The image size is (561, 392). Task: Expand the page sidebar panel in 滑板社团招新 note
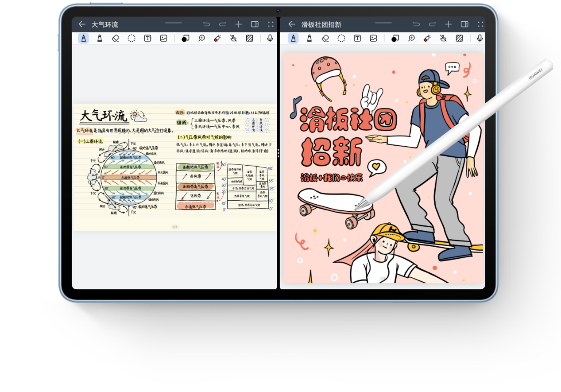[464, 24]
